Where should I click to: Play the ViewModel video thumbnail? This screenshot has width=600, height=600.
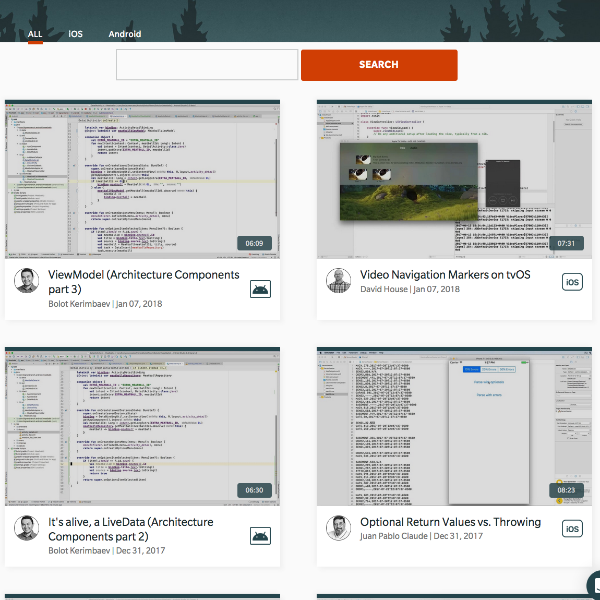[141, 180]
